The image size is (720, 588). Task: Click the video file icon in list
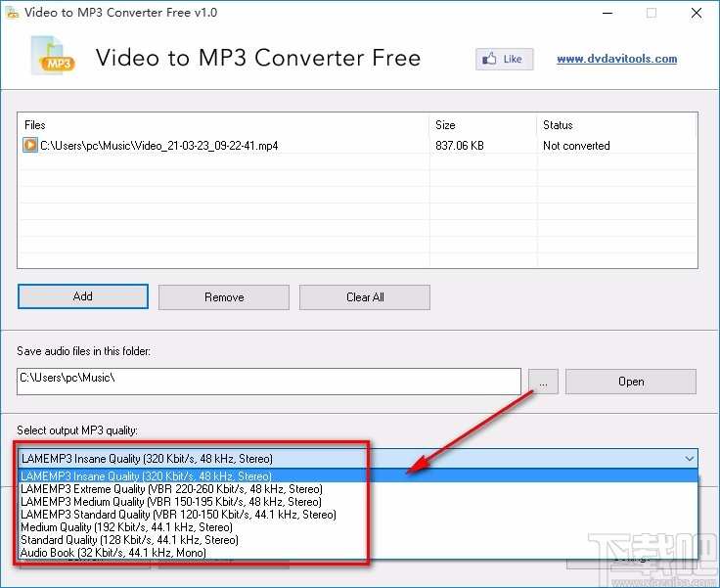click(30, 145)
